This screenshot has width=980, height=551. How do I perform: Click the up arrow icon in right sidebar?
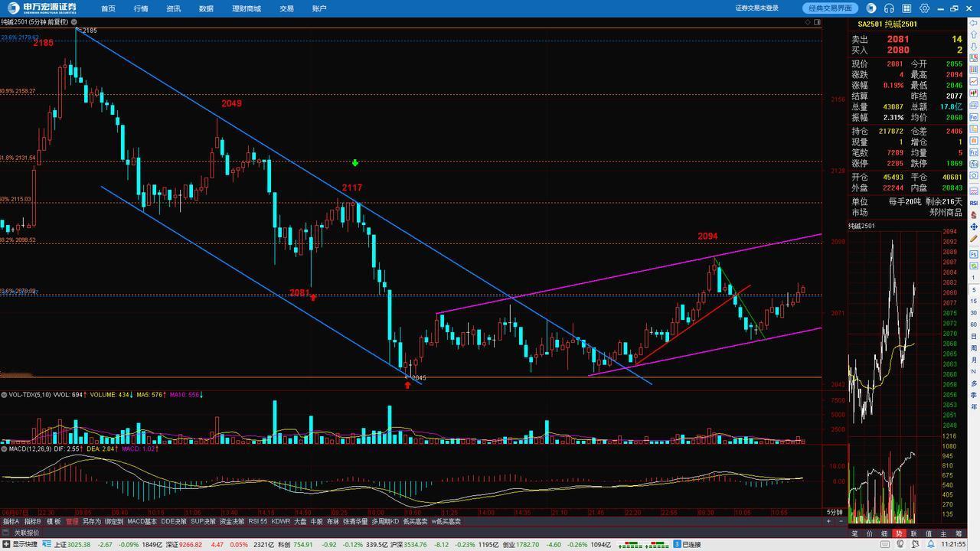pyautogui.click(x=974, y=34)
